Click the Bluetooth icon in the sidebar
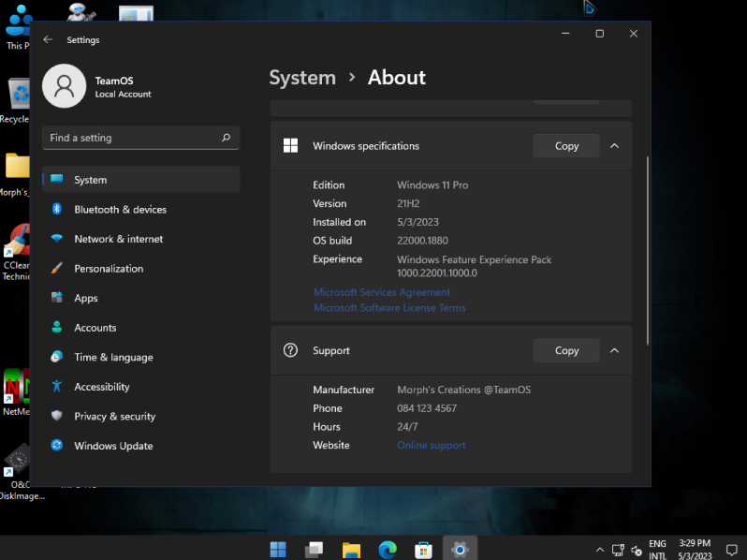This screenshot has height=560, width=747. [x=57, y=209]
